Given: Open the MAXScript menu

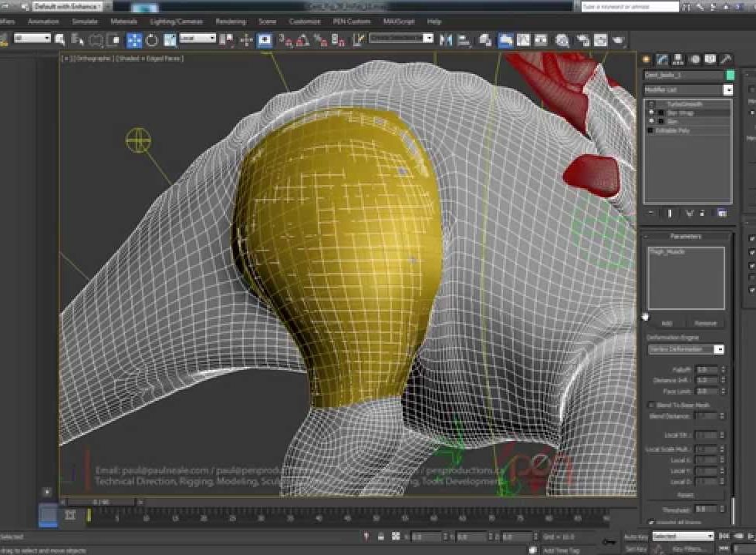Looking at the screenshot, I should click(399, 22).
